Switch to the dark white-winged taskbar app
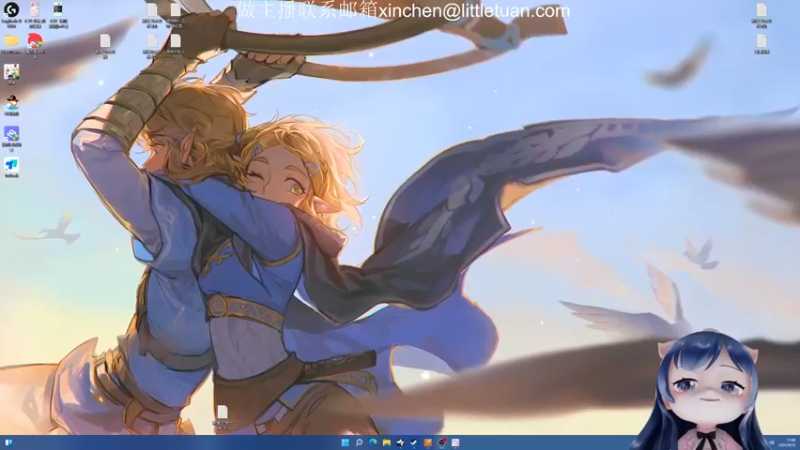The image size is (800, 450). (x=401, y=442)
